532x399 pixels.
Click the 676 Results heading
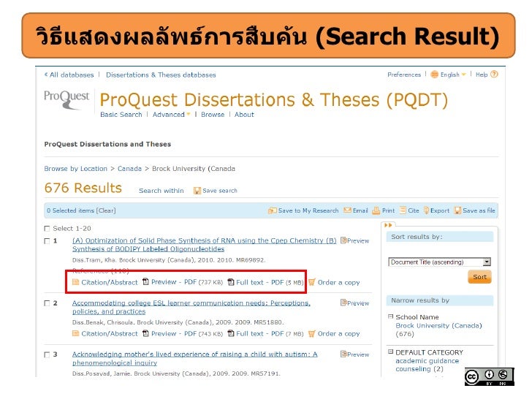point(83,188)
